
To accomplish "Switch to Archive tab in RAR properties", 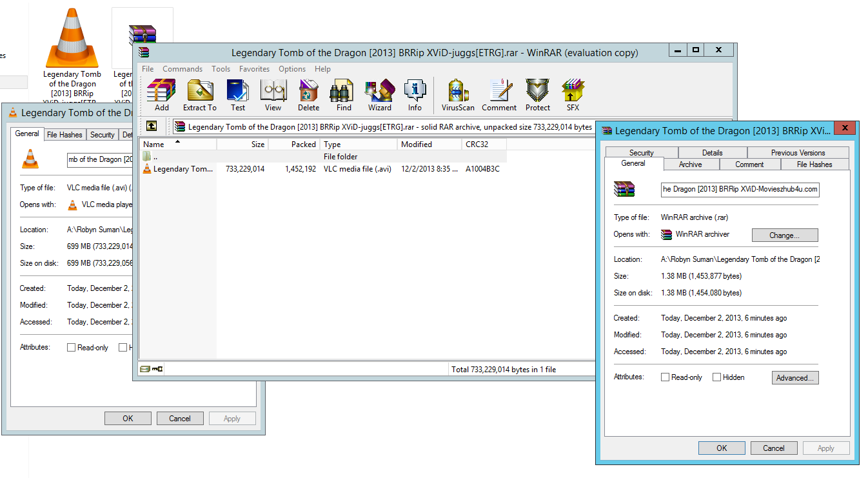I will [x=690, y=164].
